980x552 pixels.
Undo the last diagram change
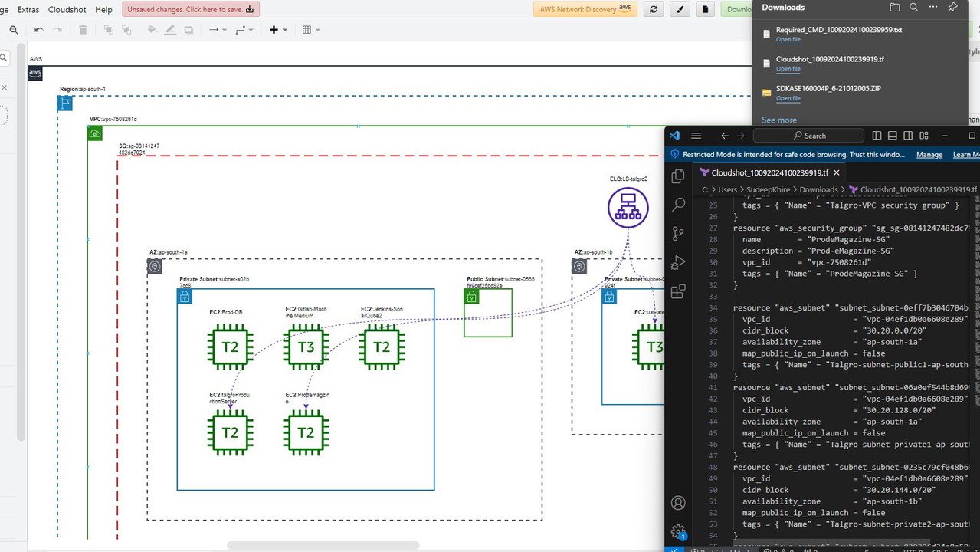39,30
